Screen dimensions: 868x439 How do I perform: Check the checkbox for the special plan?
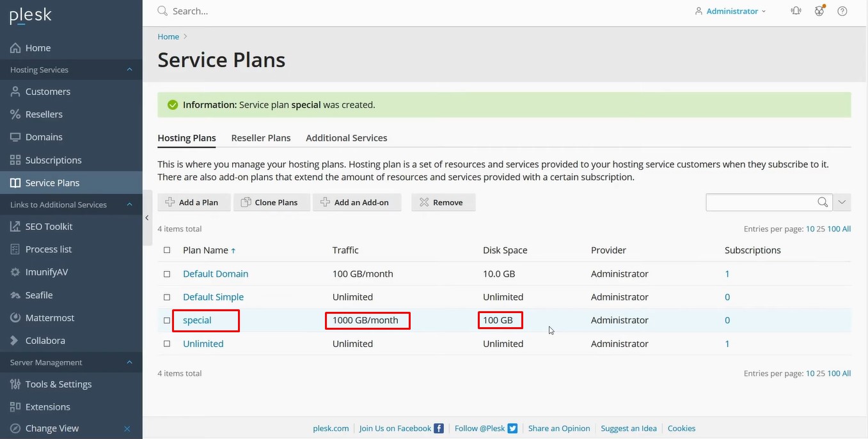coord(167,320)
